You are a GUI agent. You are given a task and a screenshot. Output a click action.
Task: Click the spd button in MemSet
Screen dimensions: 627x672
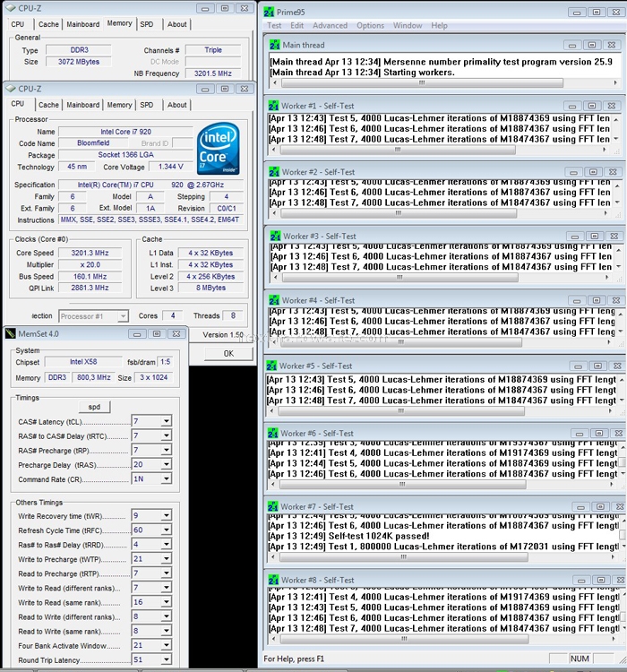click(94, 407)
